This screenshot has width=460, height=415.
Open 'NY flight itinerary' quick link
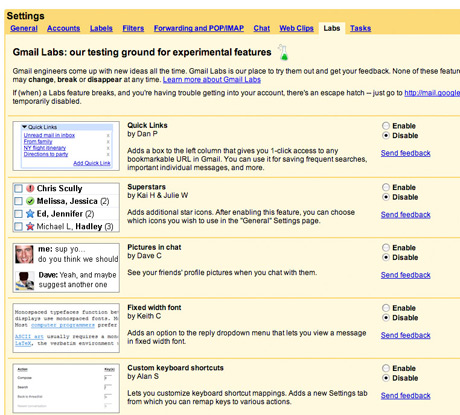(x=45, y=148)
